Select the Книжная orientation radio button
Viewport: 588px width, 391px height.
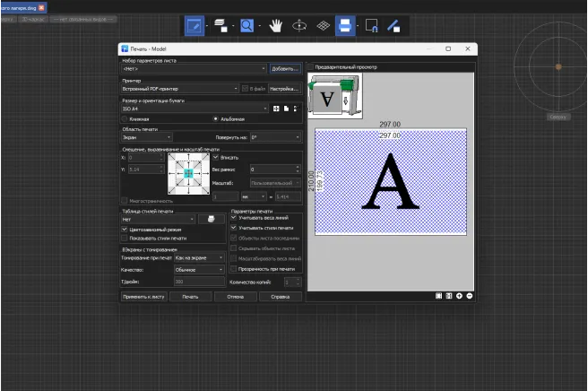coord(125,118)
